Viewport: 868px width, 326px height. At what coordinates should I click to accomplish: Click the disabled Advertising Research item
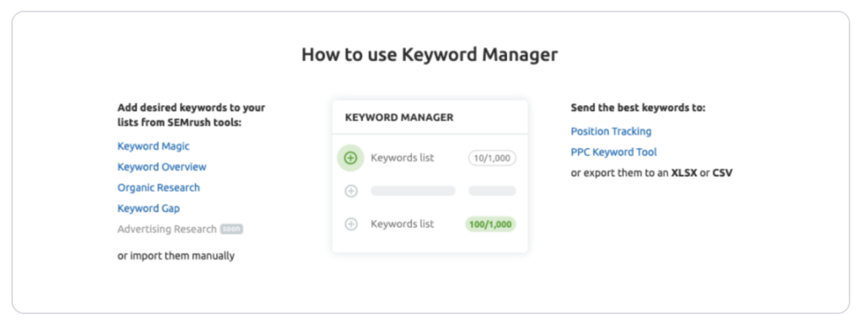pos(167,229)
